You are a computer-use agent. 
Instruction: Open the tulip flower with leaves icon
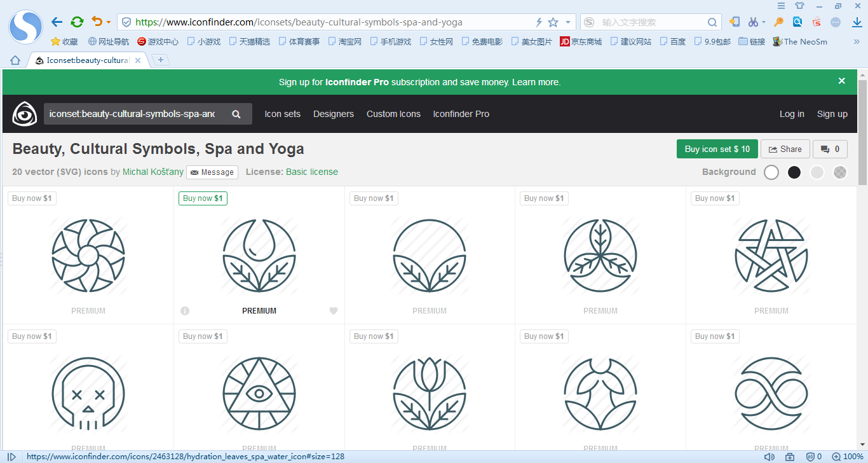[430, 394]
